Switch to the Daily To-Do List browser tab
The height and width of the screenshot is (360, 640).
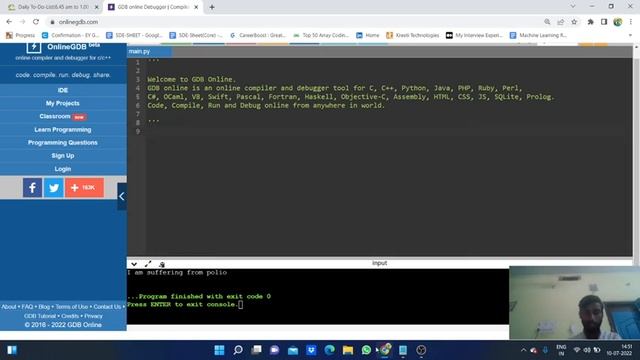tap(52, 7)
